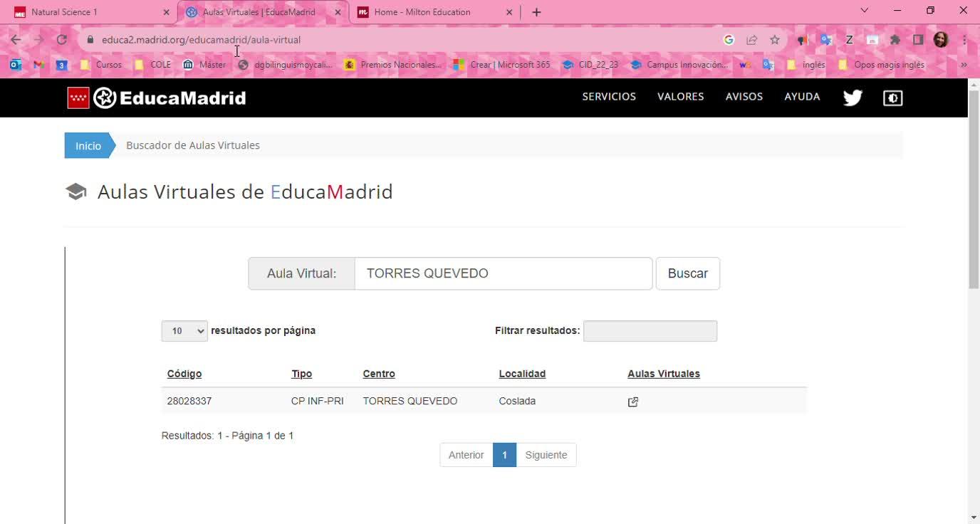
Task: Open the Google Translate bookmark icon
Action: [x=768, y=65]
